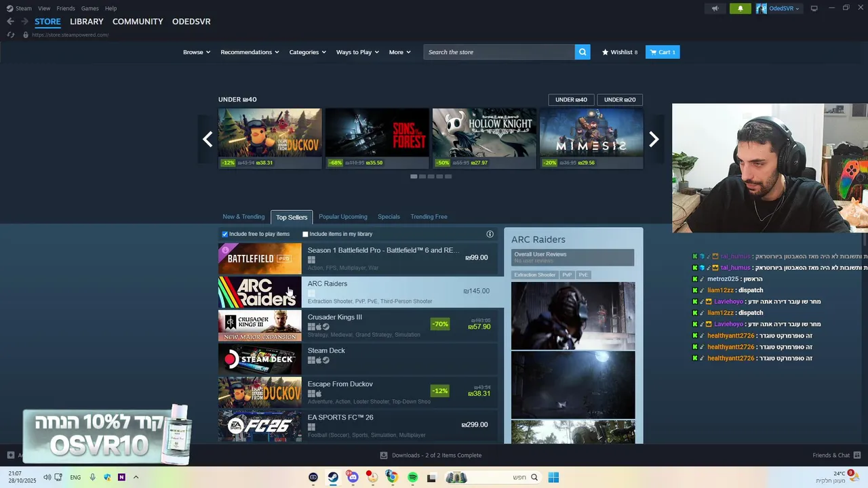868x488 pixels.
Task: Click the store search magnifier button
Action: (583, 52)
